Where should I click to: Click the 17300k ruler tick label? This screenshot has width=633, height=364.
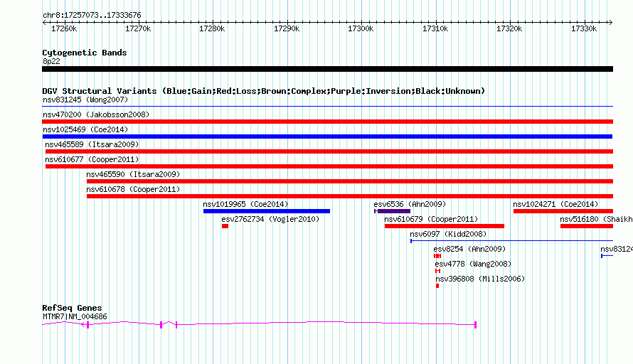pos(361,28)
